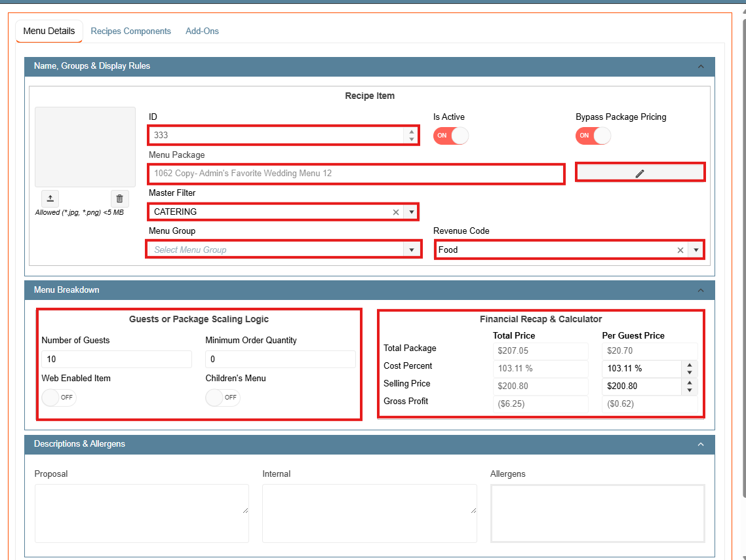This screenshot has height=560, width=746.
Task: Click the Allergens box
Action: coord(598,513)
